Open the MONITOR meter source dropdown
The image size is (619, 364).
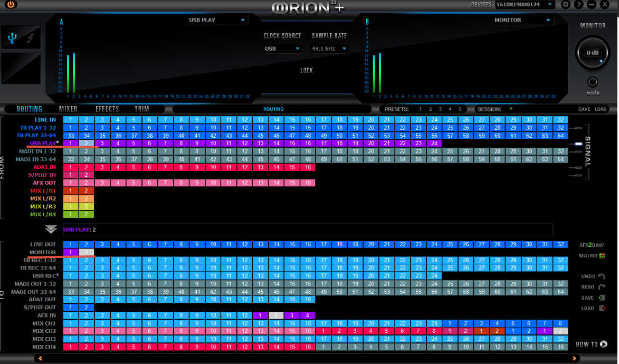pyautogui.click(x=522, y=20)
